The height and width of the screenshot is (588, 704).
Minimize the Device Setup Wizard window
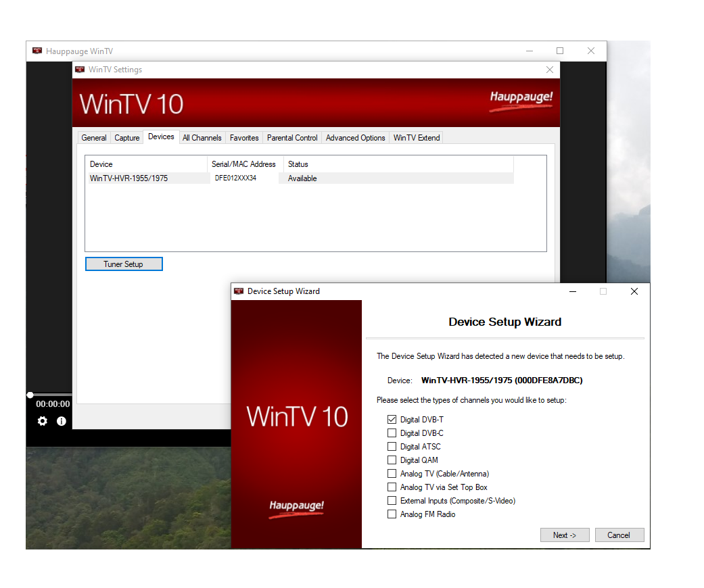572,291
